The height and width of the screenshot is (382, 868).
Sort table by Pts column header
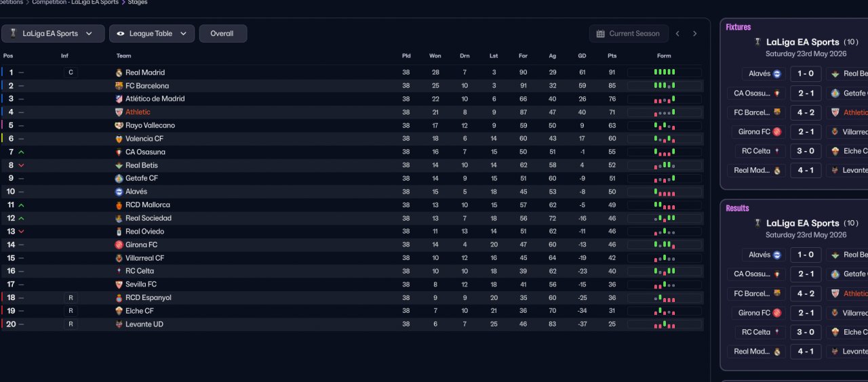click(612, 56)
